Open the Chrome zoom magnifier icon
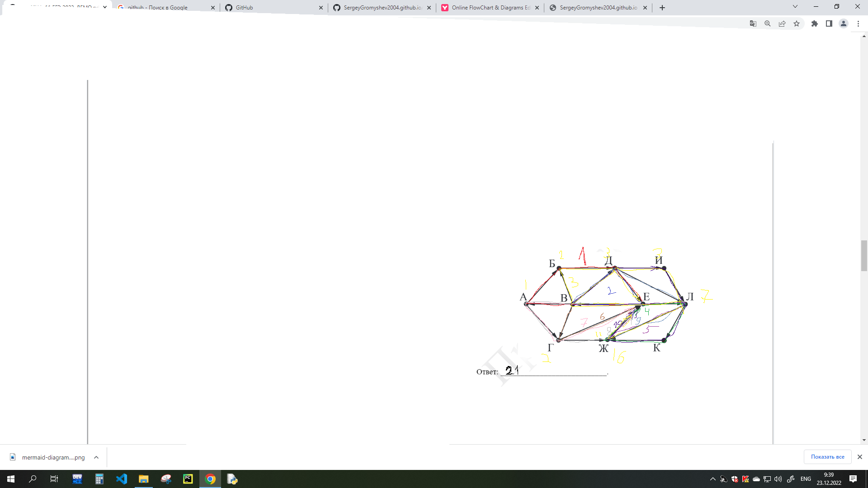The height and width of the screenshot is (488, 868). (768, 23)
